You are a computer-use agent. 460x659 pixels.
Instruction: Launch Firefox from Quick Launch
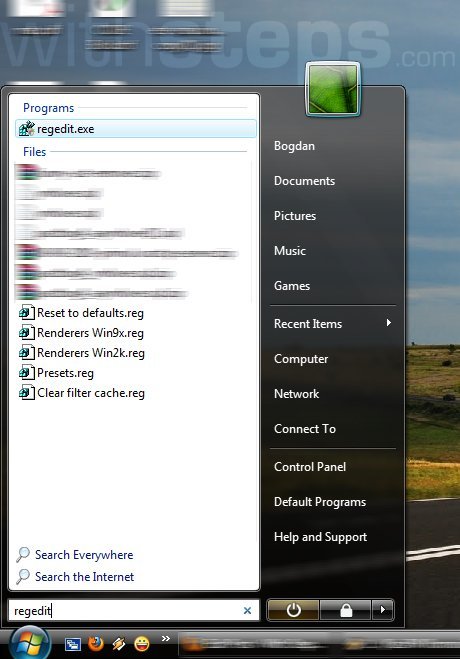[96, 643]
